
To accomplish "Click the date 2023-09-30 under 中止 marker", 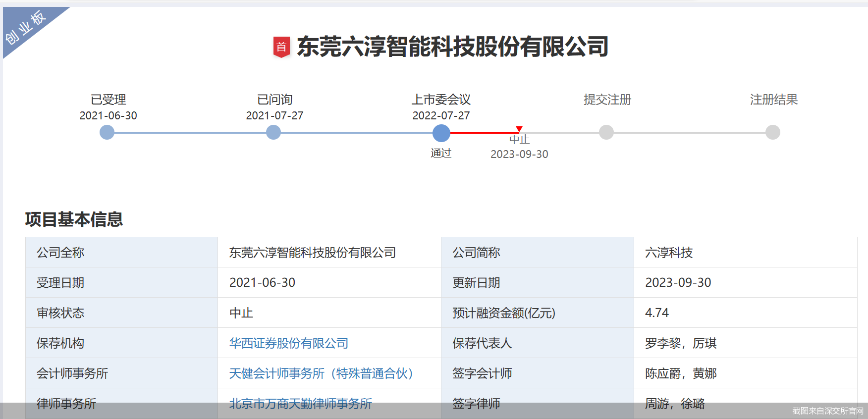I will pos(519,154).
